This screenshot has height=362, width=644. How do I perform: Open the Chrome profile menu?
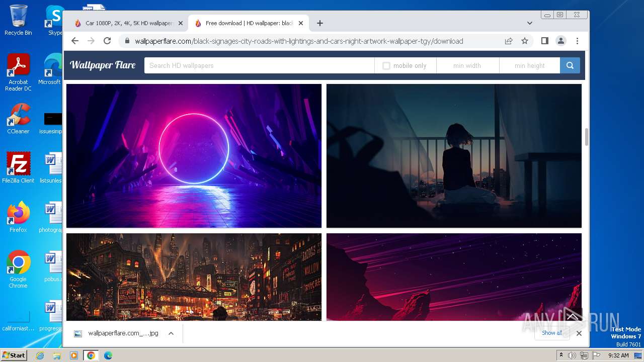(560, 41)
